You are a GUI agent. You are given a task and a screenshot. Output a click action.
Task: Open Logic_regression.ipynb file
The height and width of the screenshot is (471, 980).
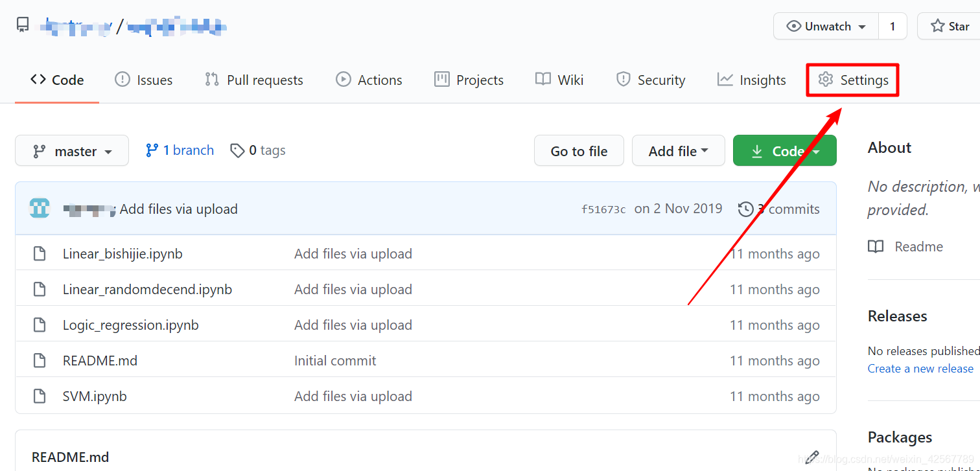pos(130,325)
